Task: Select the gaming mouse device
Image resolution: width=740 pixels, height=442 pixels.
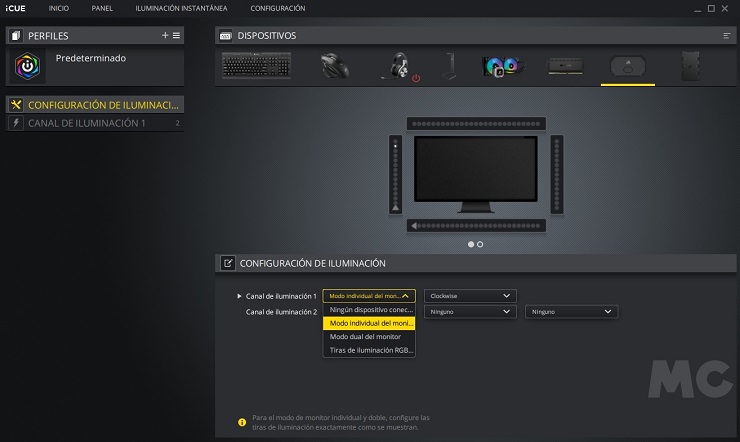Action: (x=335, y=67)
